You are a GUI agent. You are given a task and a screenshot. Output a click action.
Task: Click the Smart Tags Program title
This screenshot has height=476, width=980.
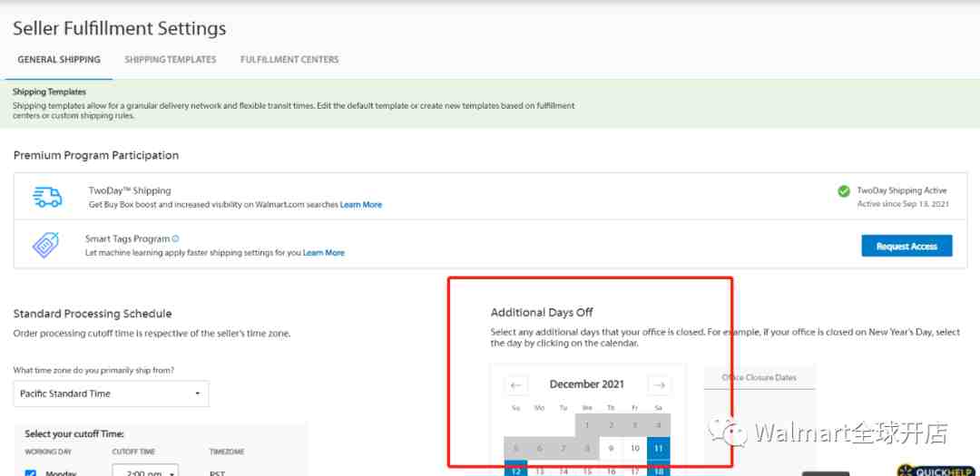(x=128, y=238)
